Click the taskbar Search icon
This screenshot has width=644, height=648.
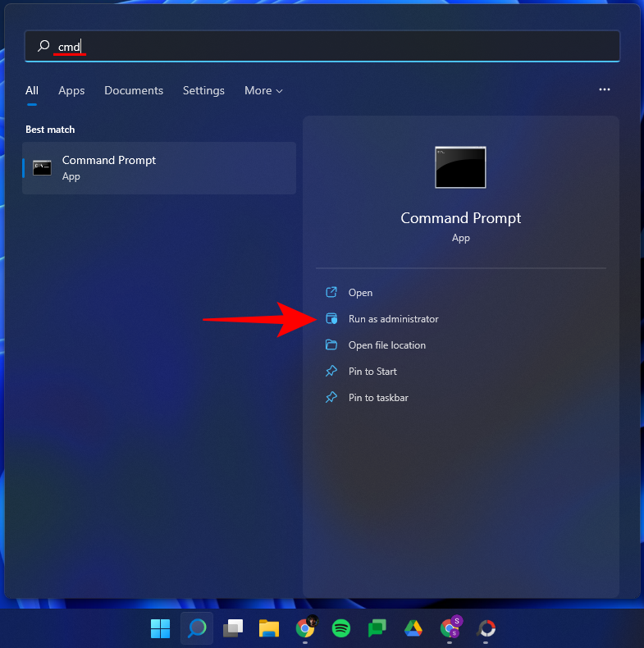tap(197, 628)
